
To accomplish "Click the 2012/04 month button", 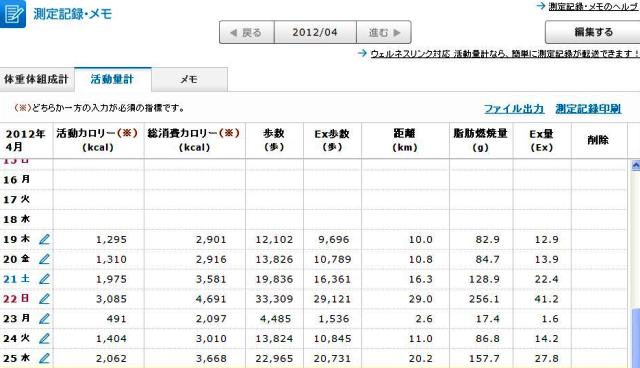I will [315, 32].
